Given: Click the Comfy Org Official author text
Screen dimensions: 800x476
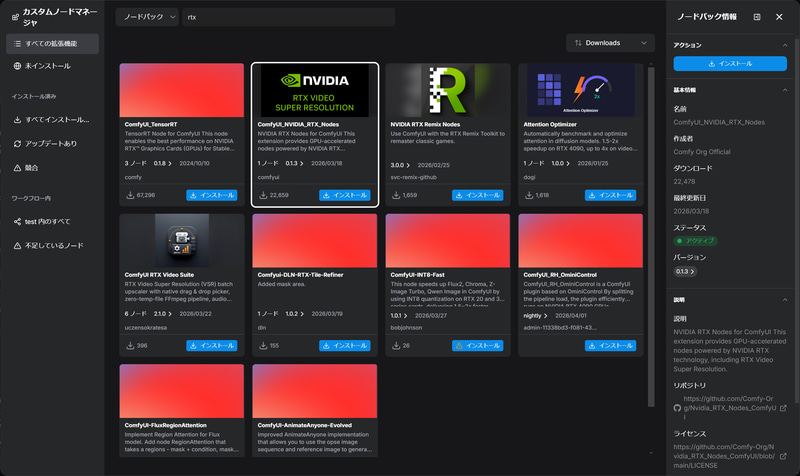Looking at the screenshot, I should pos(702,152).
